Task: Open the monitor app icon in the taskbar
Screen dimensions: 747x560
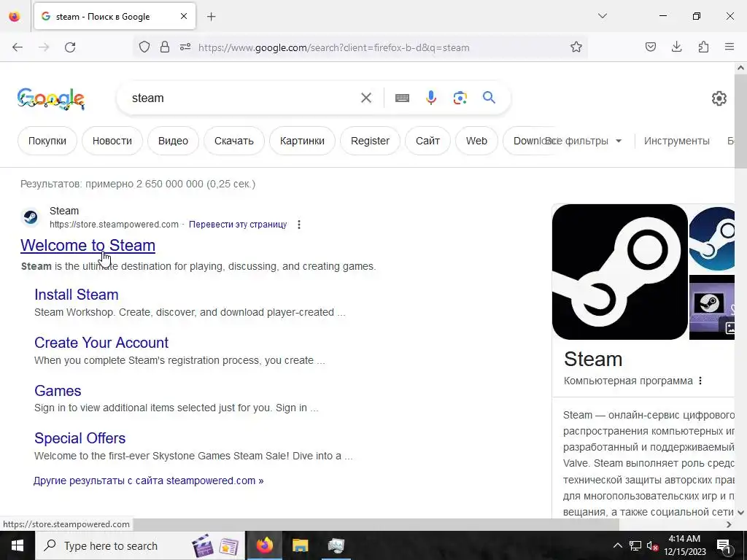Action: tap(336, 545)
